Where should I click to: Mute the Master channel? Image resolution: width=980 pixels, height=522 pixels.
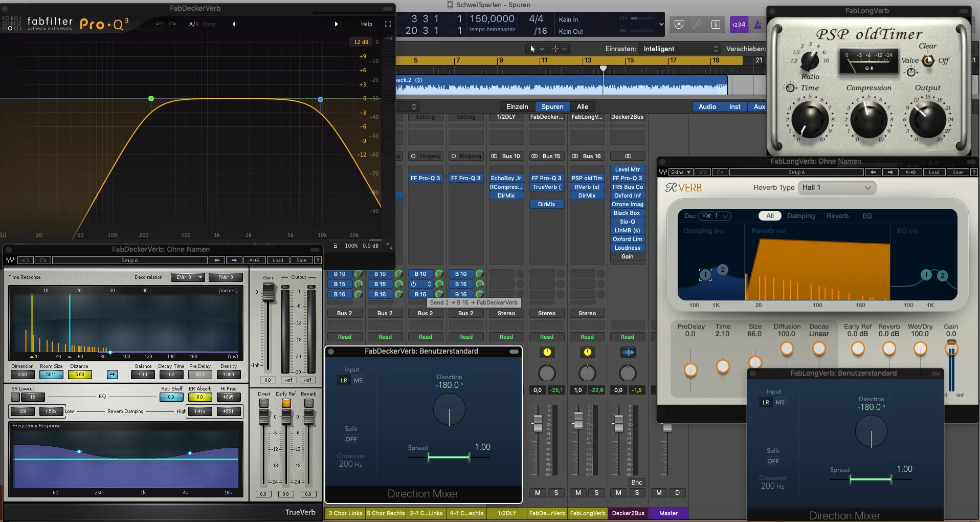point(659,493)
